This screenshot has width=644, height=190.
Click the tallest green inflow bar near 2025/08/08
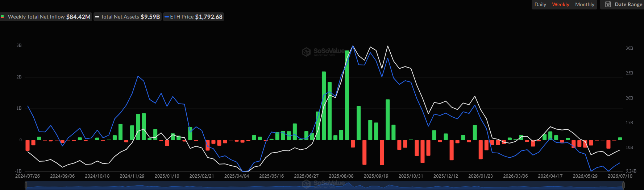[x=347, y=95]
